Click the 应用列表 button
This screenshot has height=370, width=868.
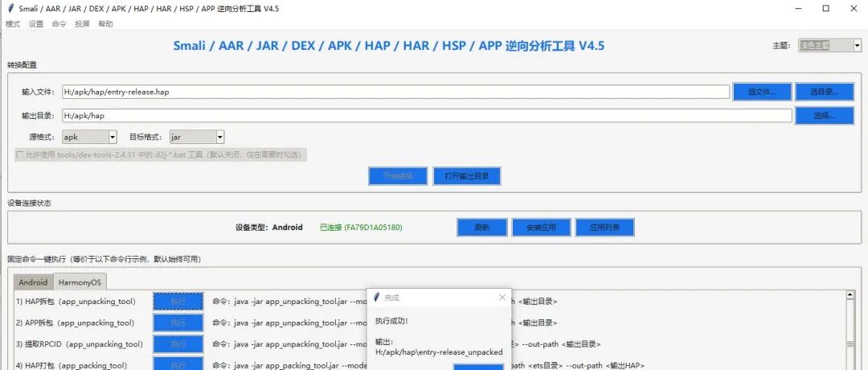604,227
